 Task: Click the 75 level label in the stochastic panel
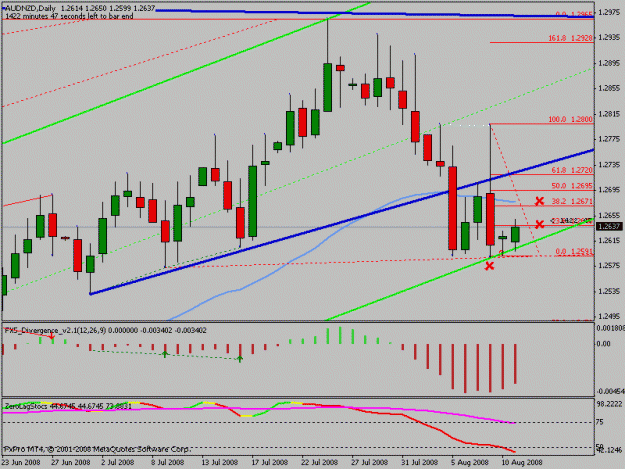click(x=599, y=422)
